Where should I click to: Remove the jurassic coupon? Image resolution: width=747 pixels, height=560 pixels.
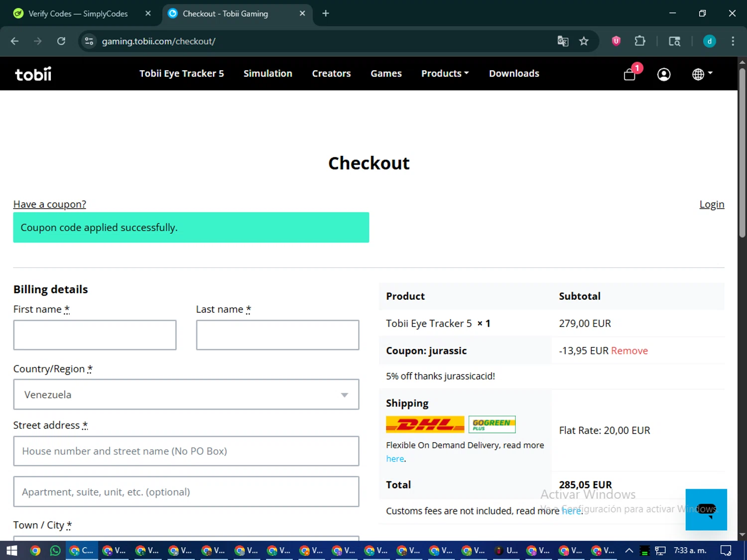[629, 351]
